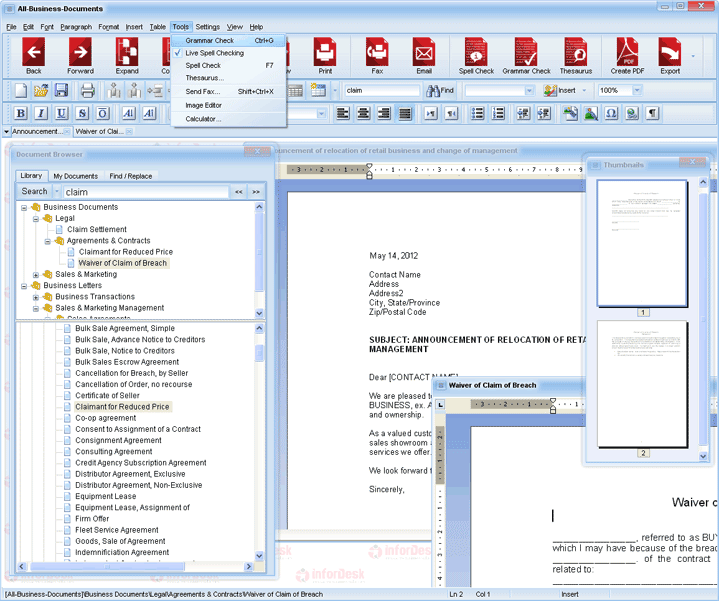Open the Settings menu
The height and width of the screenshot is (601, 719).
click(207, 27)
